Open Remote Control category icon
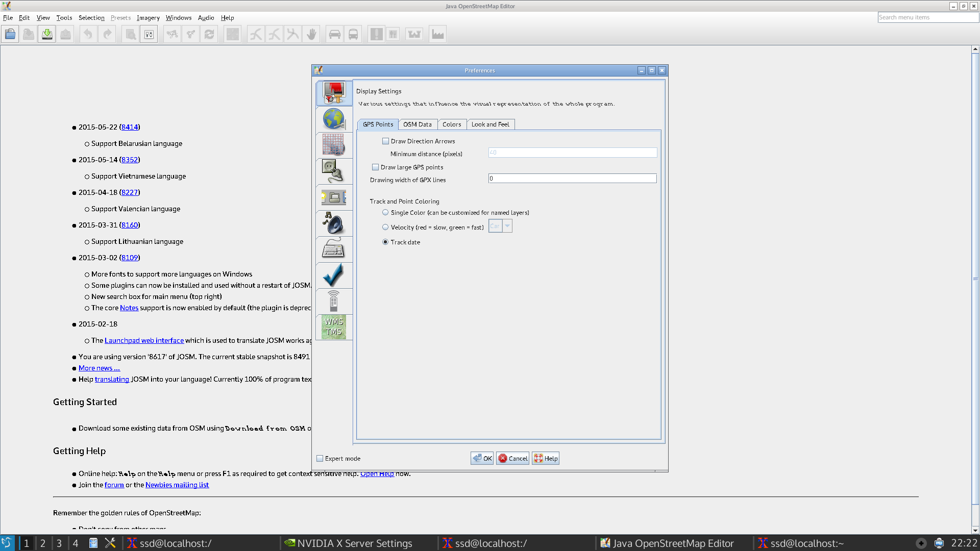The width and height of the screenshot is (980, 551). (334, 302)
